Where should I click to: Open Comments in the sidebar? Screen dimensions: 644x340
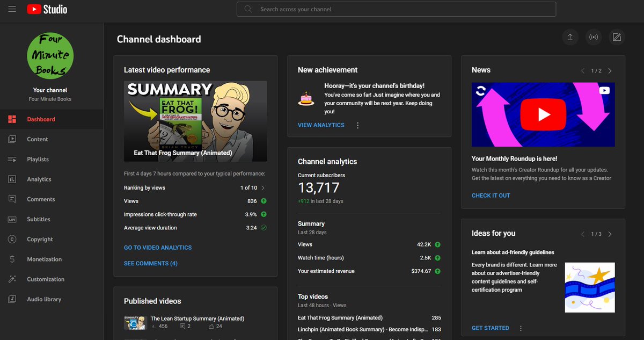point(52,199)
